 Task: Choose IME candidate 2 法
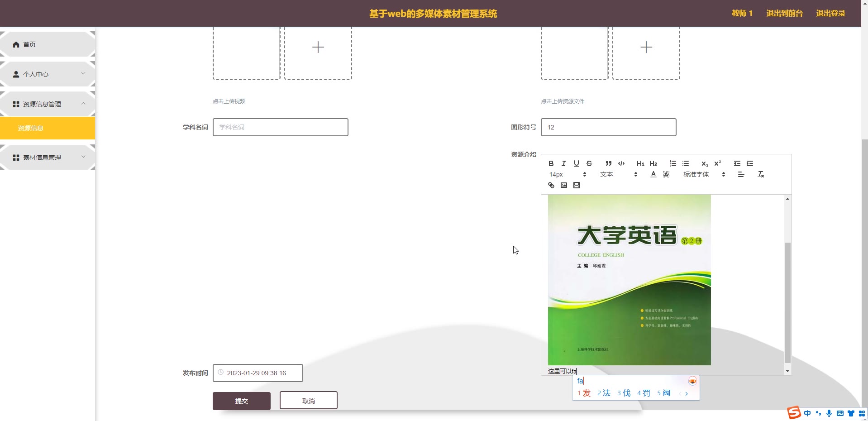point(604,393)
